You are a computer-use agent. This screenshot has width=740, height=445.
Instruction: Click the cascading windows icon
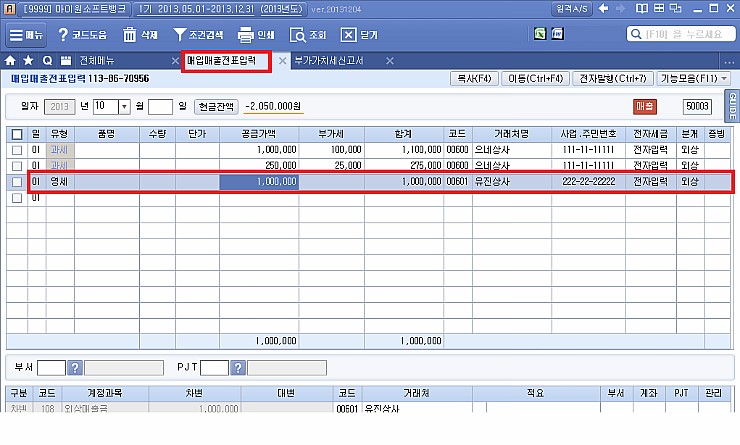tap(676, 8)
